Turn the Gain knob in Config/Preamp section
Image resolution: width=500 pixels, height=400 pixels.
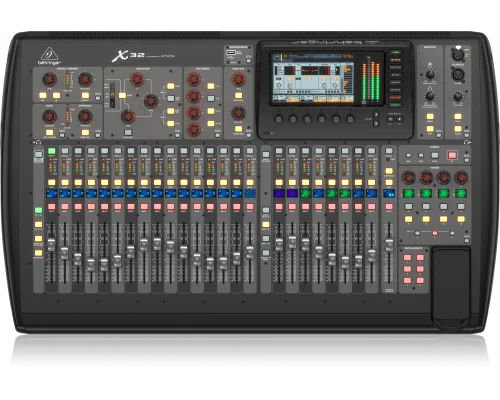pyautogui.click(x=49, y=80)
